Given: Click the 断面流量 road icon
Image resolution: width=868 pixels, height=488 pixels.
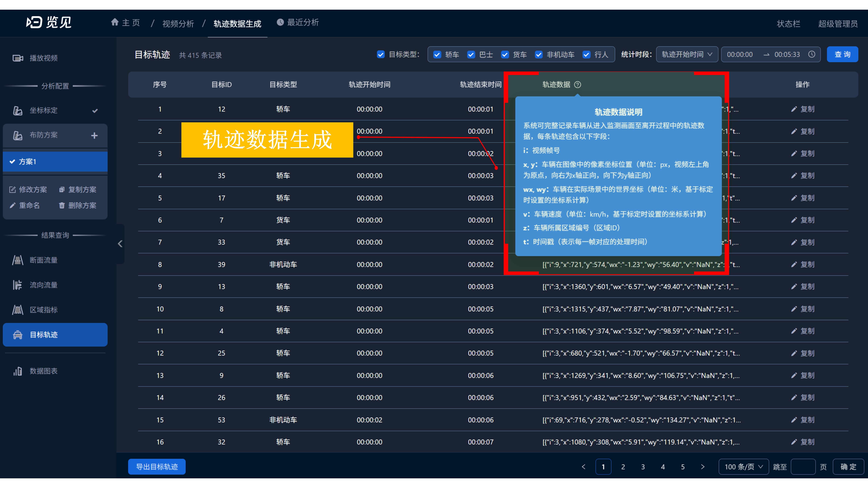Looking at the screenshot, I should click(17, 260).
